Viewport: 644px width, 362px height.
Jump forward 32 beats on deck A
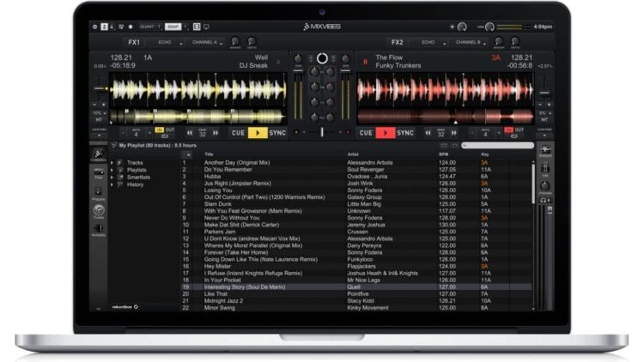(x=216, y=133)
